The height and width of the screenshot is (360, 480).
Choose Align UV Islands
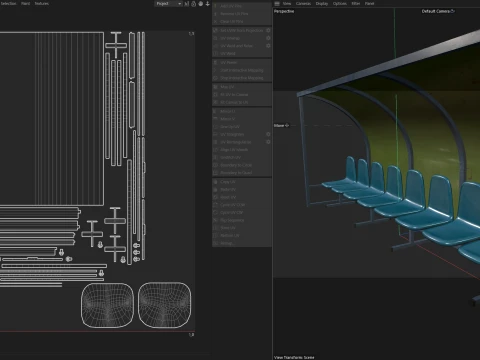click(x=242, y=150)
